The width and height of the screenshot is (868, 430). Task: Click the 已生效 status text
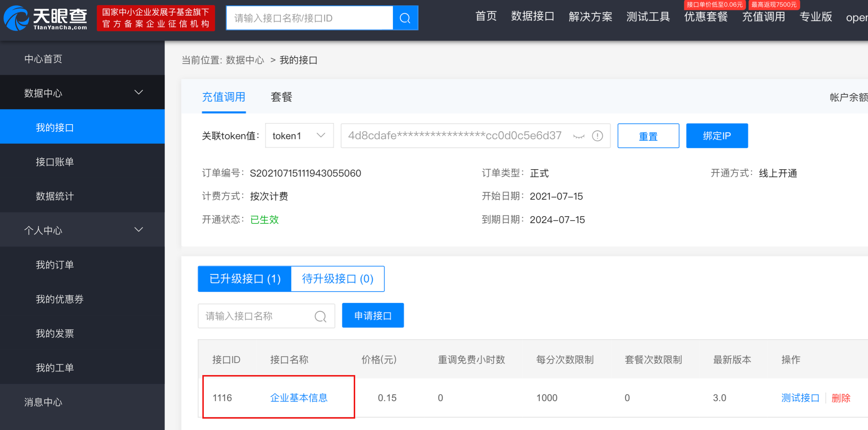click(264, 219)
